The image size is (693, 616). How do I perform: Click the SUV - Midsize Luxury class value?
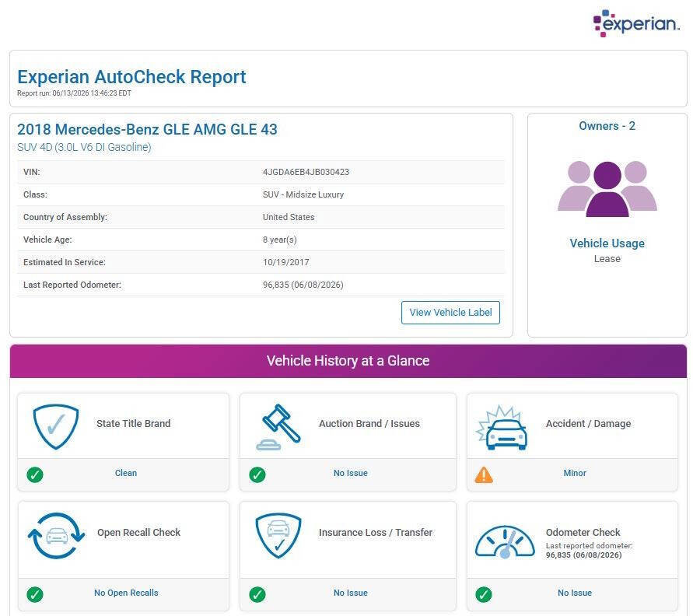pyautogui.click(x=303, y=194)
